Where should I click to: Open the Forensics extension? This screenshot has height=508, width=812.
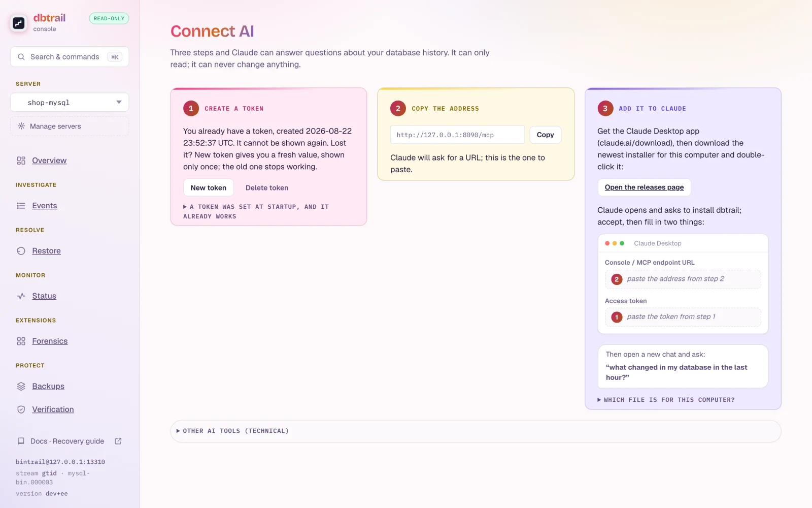50,341
